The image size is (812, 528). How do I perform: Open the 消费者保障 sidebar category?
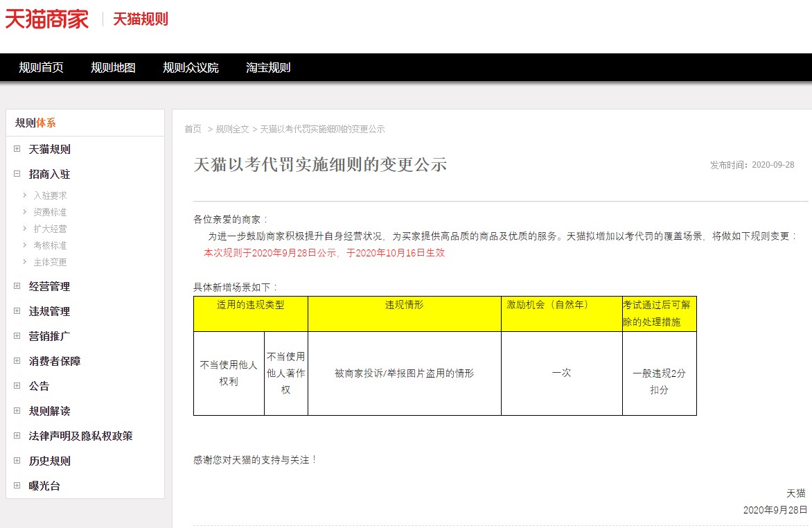click(55, 361)
